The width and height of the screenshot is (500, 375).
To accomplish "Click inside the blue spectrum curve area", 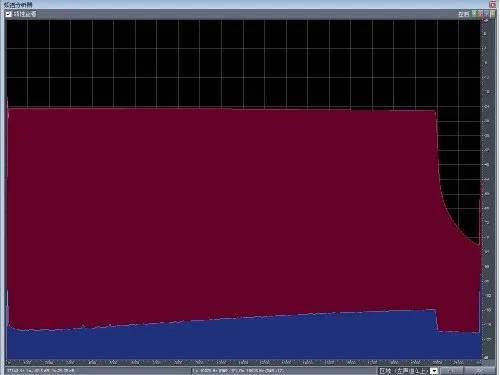I will tap(233, 340).
